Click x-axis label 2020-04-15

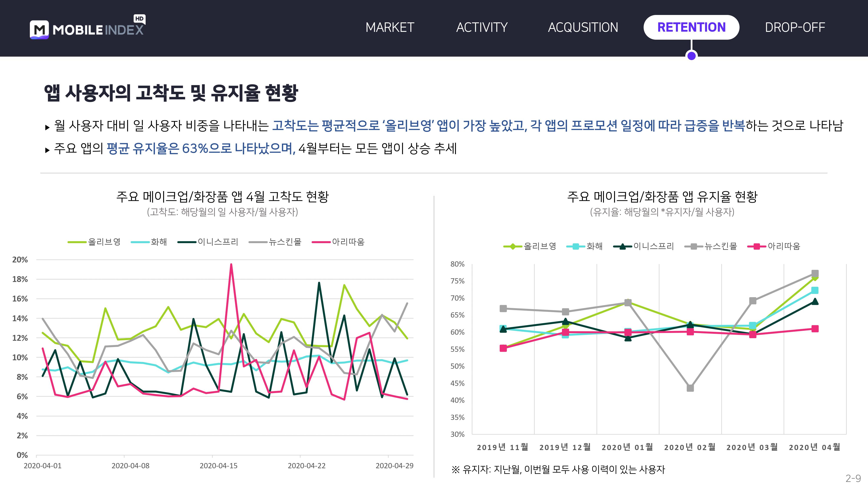(x=218, y=466)
